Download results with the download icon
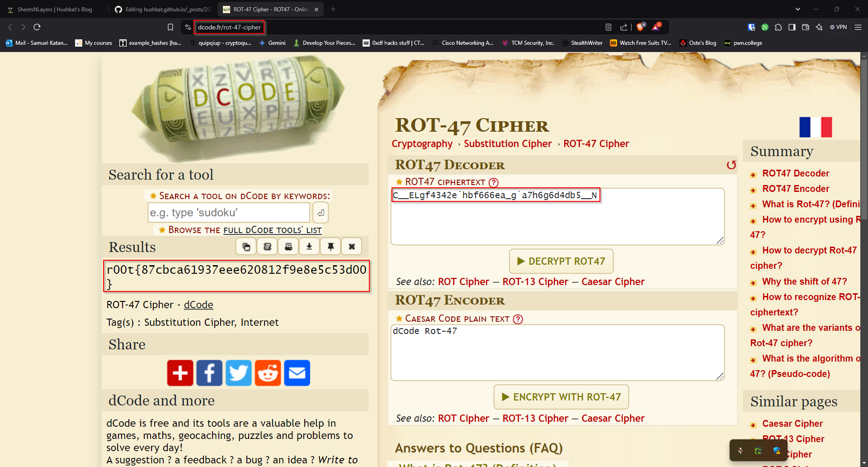 pos(309,247)
